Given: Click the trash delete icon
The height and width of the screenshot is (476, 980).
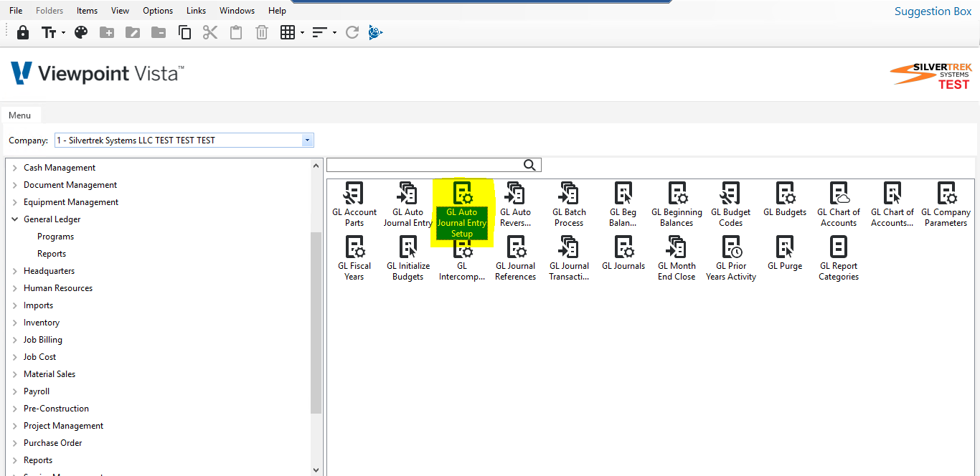Looking at the screenshot, I should tap(262, 32).
